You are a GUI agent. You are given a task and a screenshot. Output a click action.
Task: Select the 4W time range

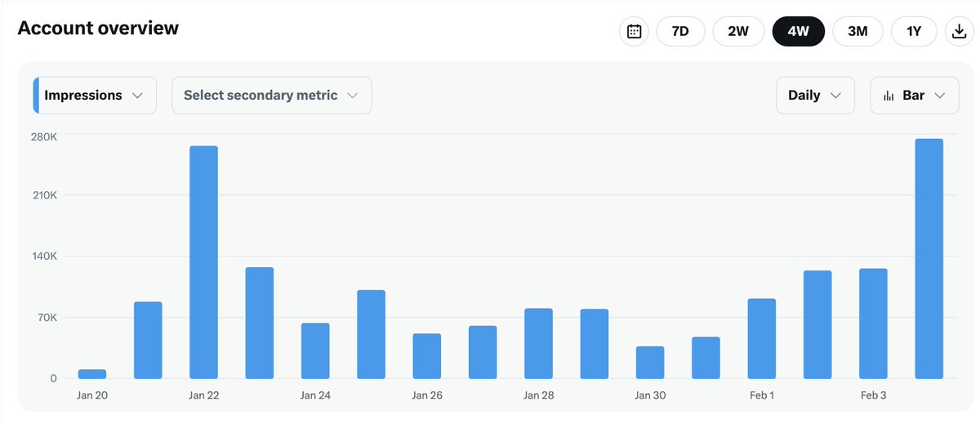pos(799,32)
